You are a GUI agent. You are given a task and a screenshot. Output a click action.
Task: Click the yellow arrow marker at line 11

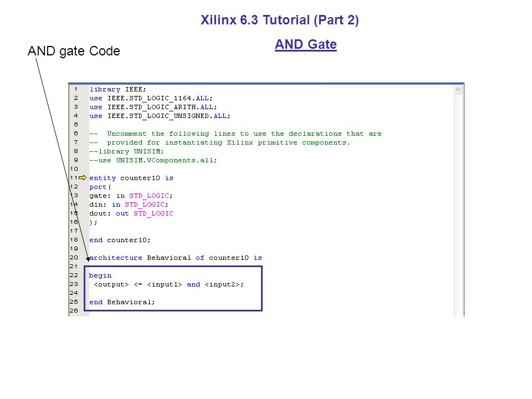point(83,177)
